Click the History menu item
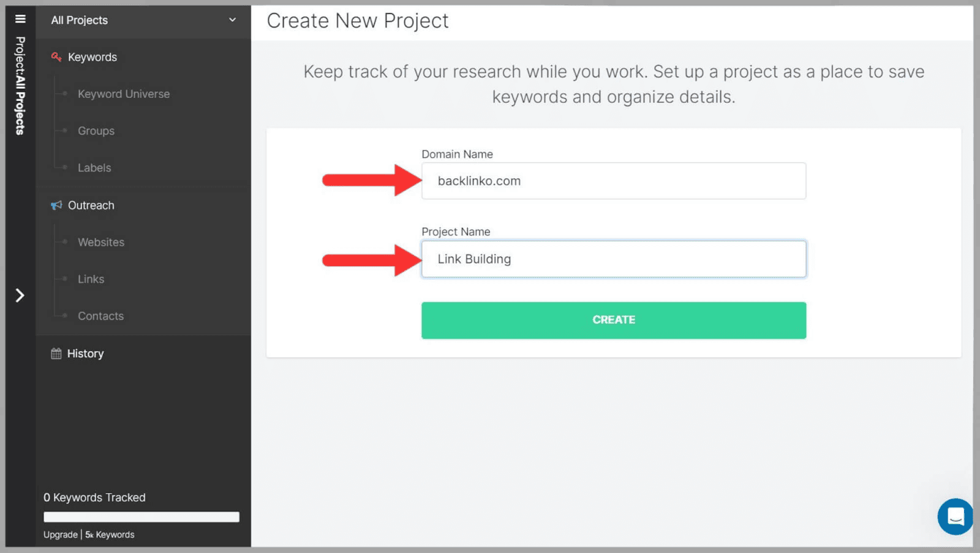 [x=85, y=353]
